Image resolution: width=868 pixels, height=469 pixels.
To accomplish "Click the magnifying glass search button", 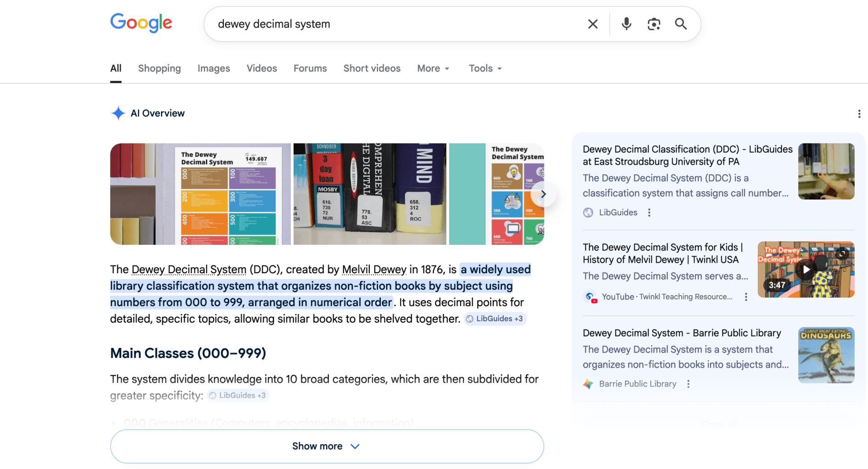I will tap(681, 24).
